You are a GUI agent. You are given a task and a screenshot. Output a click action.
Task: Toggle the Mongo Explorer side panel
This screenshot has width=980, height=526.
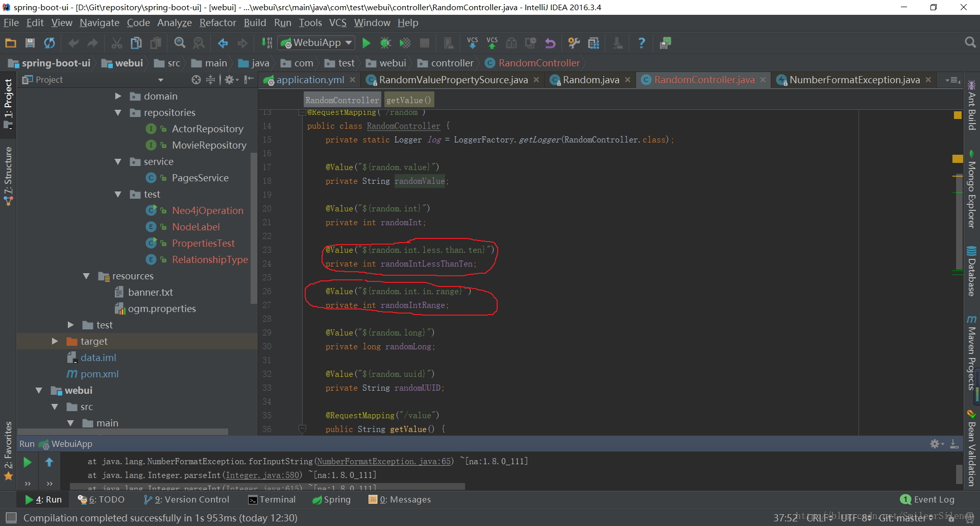pos(972,189)
